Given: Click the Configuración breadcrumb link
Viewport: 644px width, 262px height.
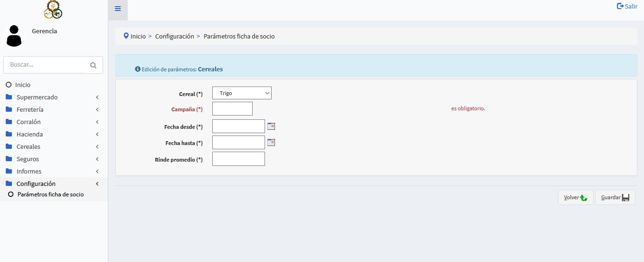Looking at the screenshot, I should click(174, 36).
